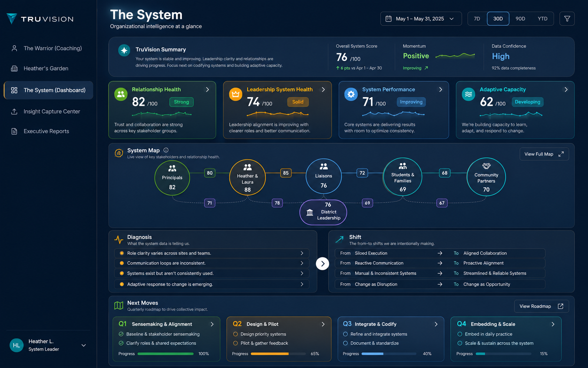Click the 85 connection score badge

tap(286, 173)
